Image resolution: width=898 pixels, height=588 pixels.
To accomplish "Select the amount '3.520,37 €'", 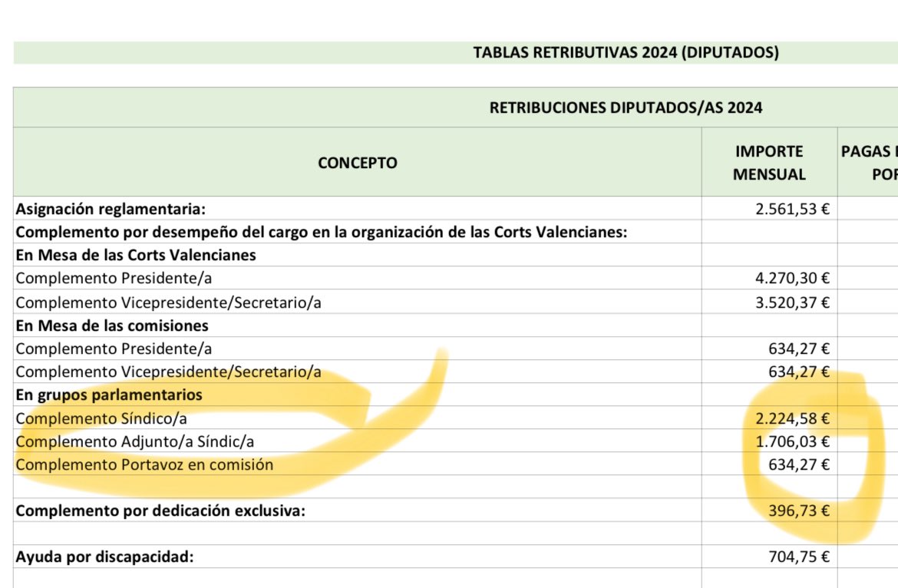I will click(792, 302).
